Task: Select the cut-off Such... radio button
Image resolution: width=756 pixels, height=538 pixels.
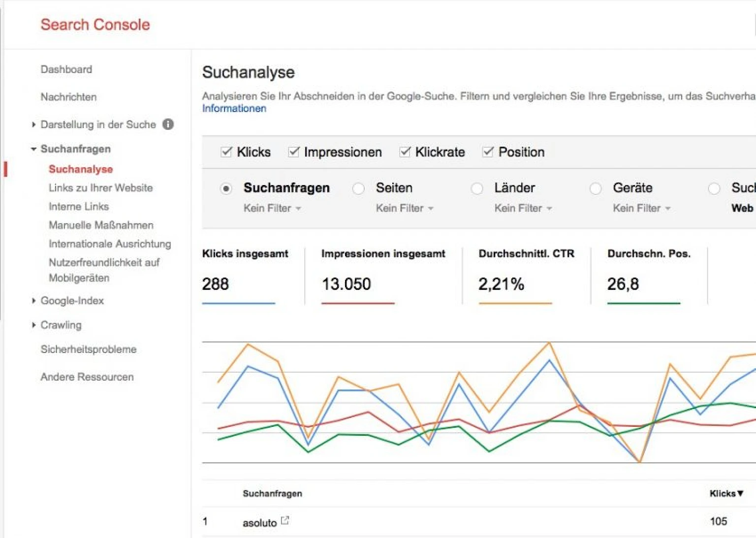Action: pyautogui.click(x=714, y=189)
